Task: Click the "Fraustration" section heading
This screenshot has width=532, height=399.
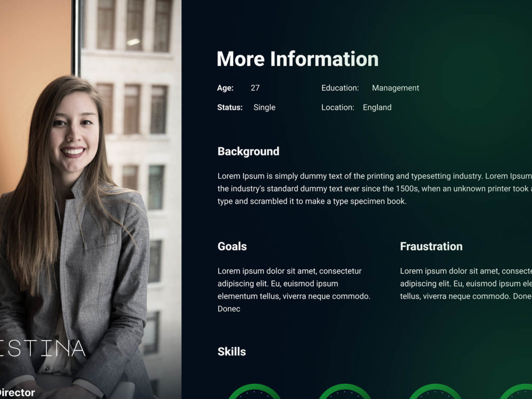Action: 431,246
